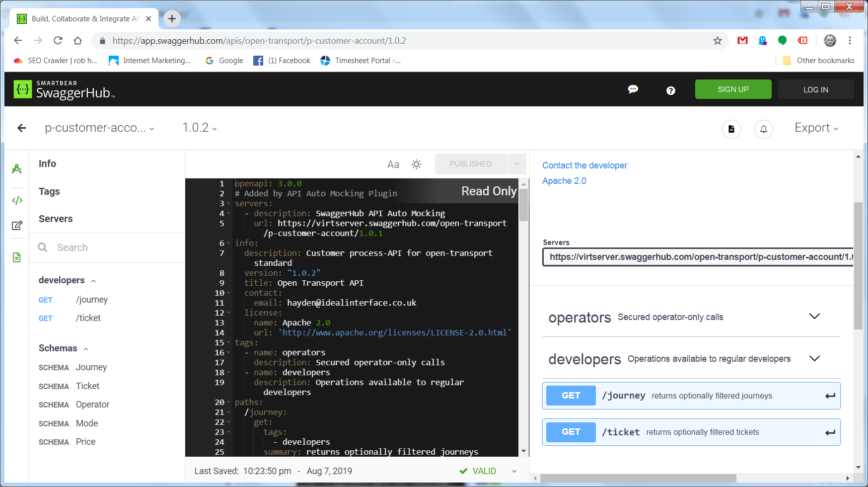
Task: Open the Contact the developer link
Action: [x=584, y=165]
